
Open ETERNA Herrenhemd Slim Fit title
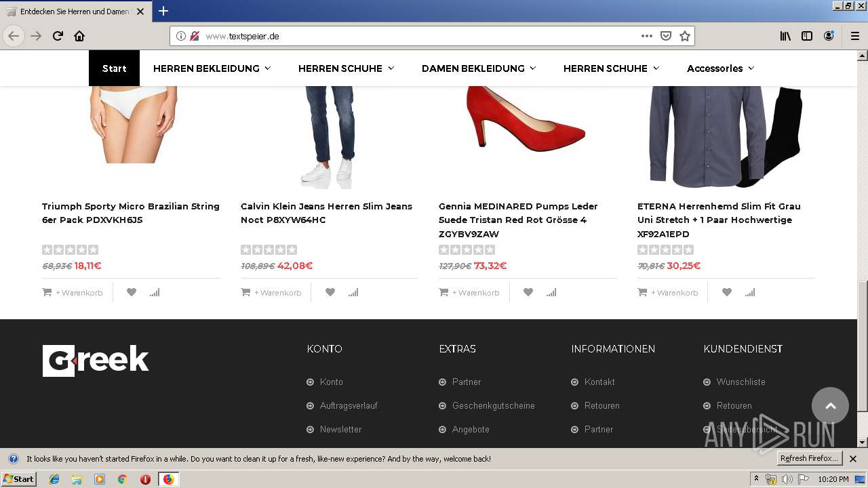[x=719, y=220]
